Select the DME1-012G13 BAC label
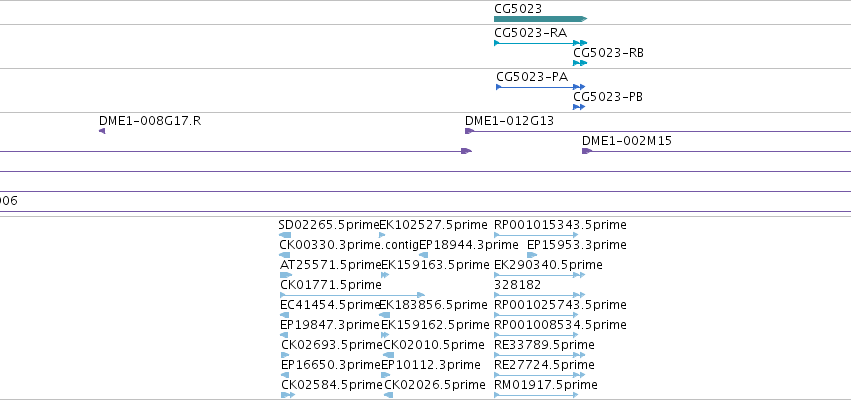The width and height of the screenshot is (851, 400). tap(509, 120)
